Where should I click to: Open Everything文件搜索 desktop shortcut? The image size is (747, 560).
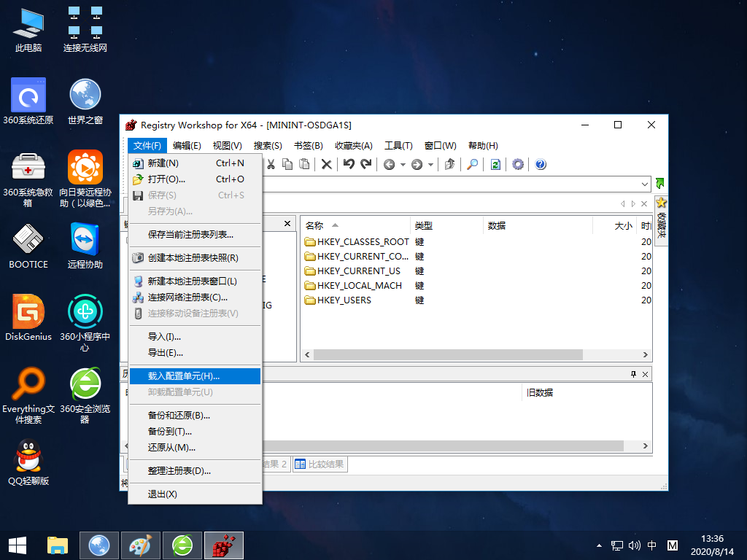click(x=28, y=395)
